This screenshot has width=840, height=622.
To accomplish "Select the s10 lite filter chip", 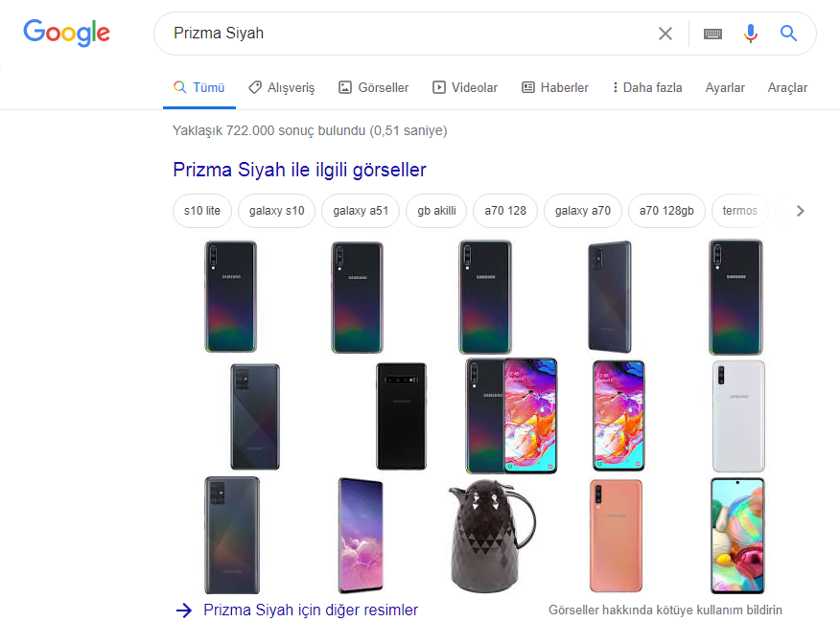I will pyautogui.click(x=202, y=211).
